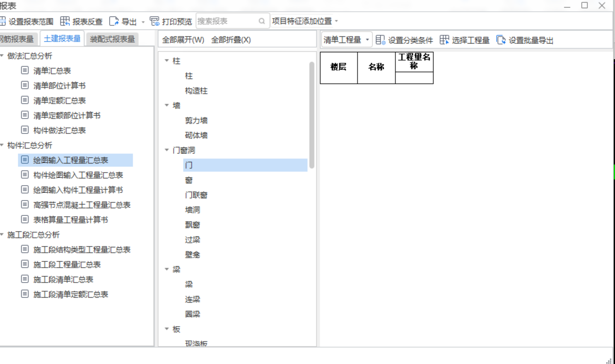The image size is (615, 364).
Task: Click the 设置分类条件 icon
Action: 381,40
